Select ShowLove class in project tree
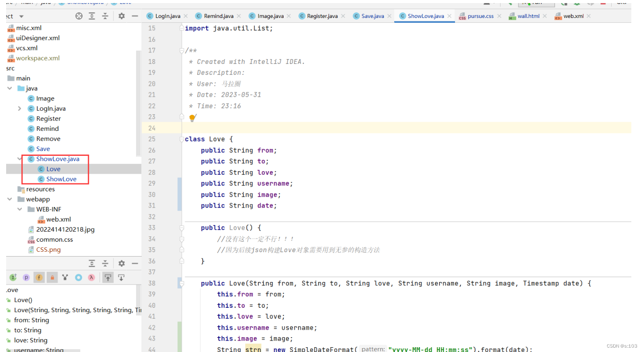 pyautogui.click(x=61, y=179)
